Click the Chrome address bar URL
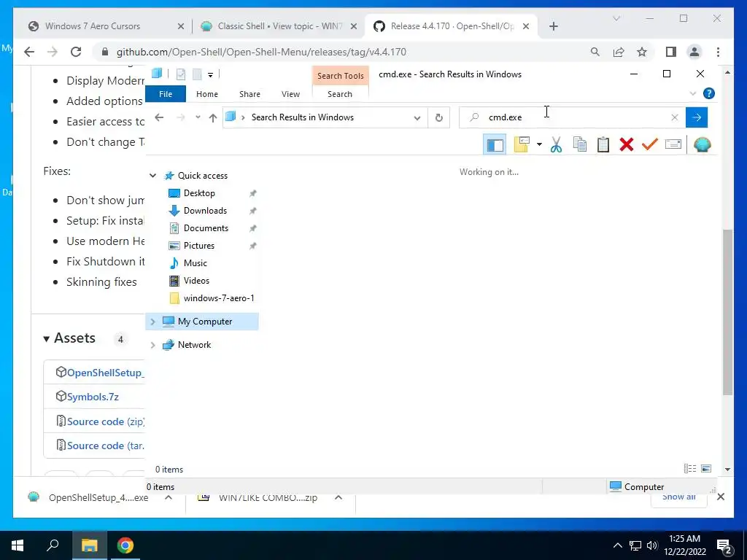This screenshot has height=560, width=747. [x=261, y=52]
